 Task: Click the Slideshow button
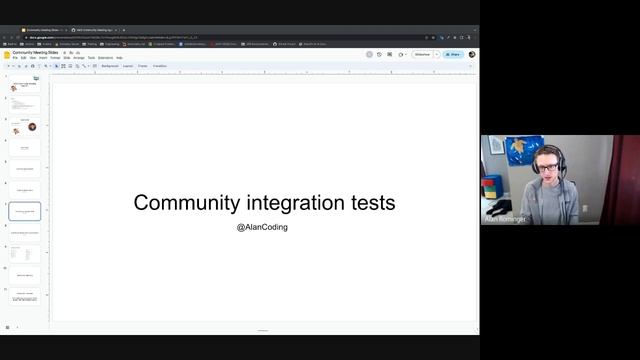pos(422,54)
